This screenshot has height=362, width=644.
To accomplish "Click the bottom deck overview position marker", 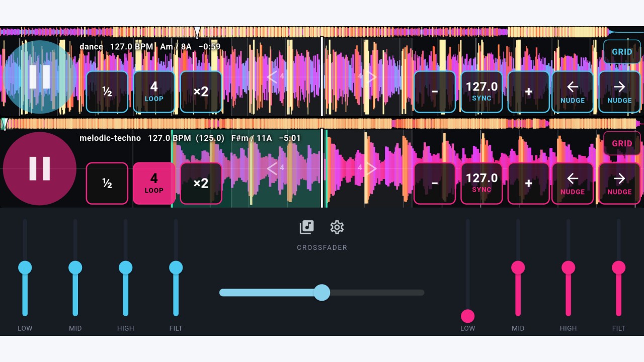I will (x=5, y=123).
